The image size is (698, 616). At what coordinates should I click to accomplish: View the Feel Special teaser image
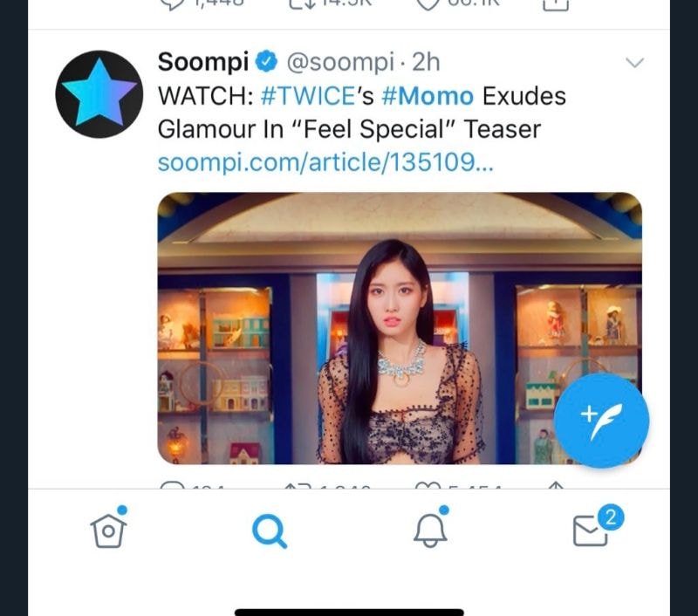(399, 327)
